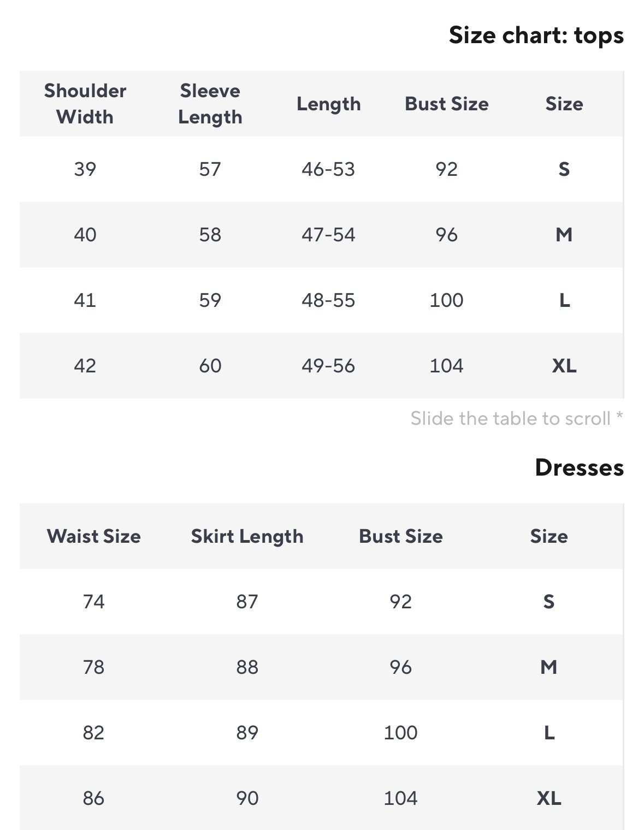Select waist size value 82
This screenshot has width=644, height=830.
click(94, 733)
